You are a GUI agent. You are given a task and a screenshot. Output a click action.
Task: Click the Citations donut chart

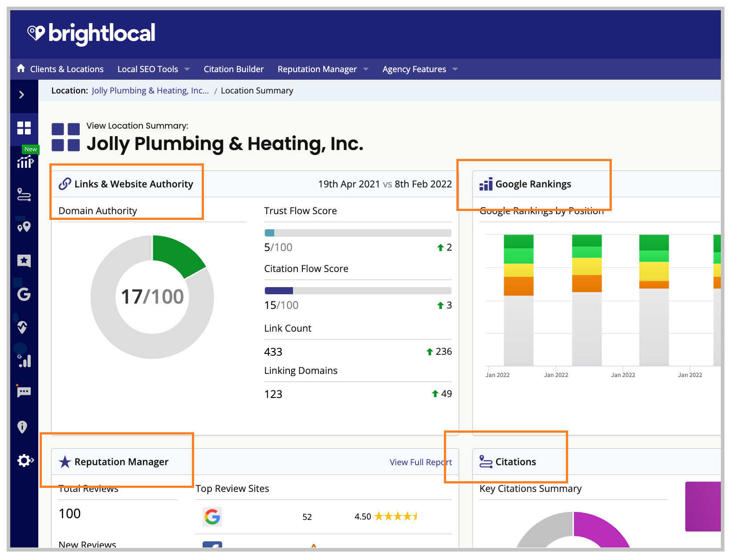coord(573,530)
